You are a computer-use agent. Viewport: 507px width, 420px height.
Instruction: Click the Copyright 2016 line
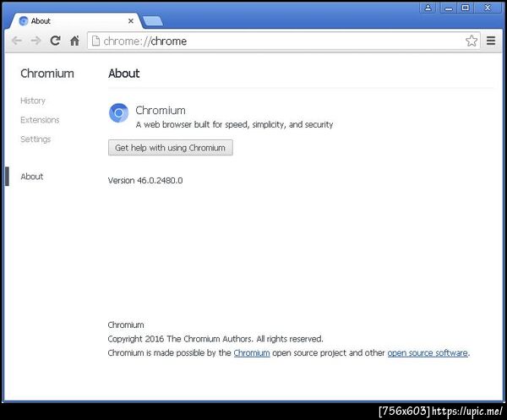(215, 339)
